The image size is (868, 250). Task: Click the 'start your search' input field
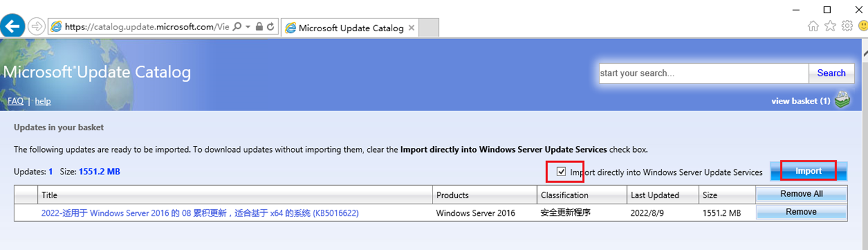point(703,73)
